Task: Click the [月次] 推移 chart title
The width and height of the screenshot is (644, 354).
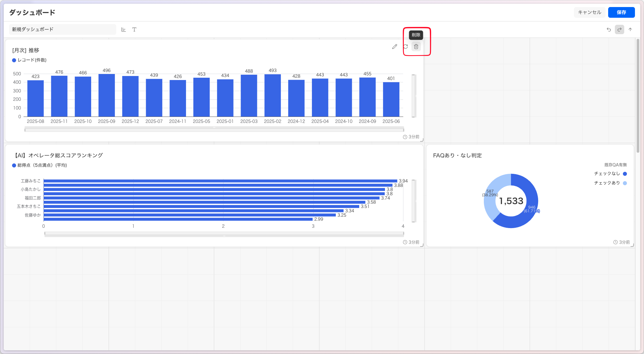Action: [26, 50]
